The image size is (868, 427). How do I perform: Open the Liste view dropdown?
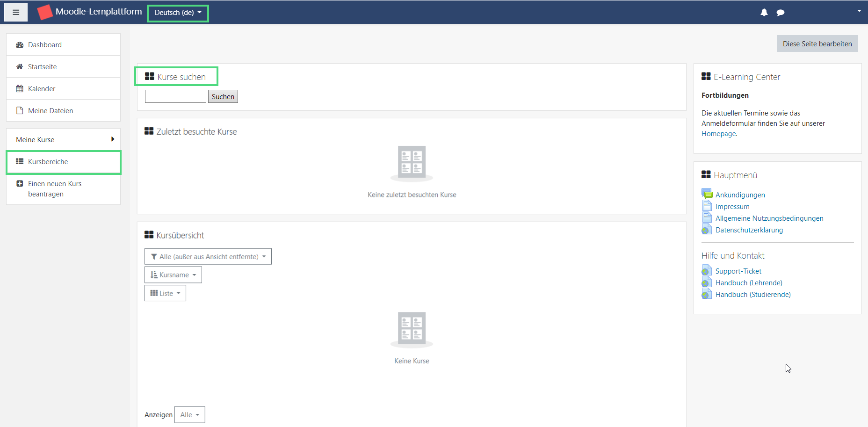165,293
